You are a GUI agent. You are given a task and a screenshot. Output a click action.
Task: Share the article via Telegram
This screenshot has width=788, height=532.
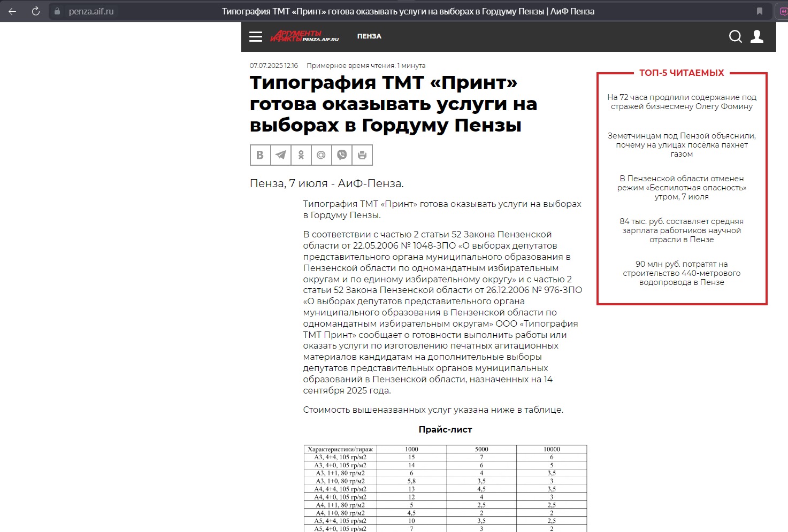(281, 155)
